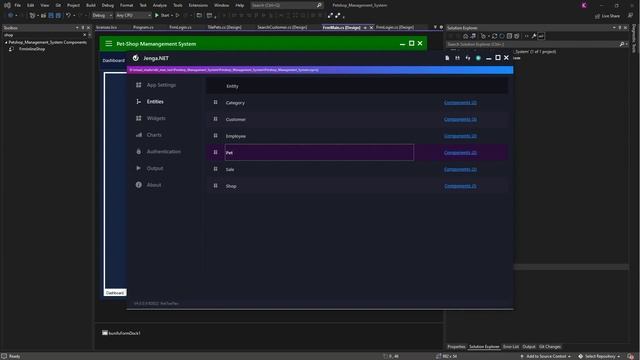
Task: Click the Employee row drag handle
Action: pos(216,136)
